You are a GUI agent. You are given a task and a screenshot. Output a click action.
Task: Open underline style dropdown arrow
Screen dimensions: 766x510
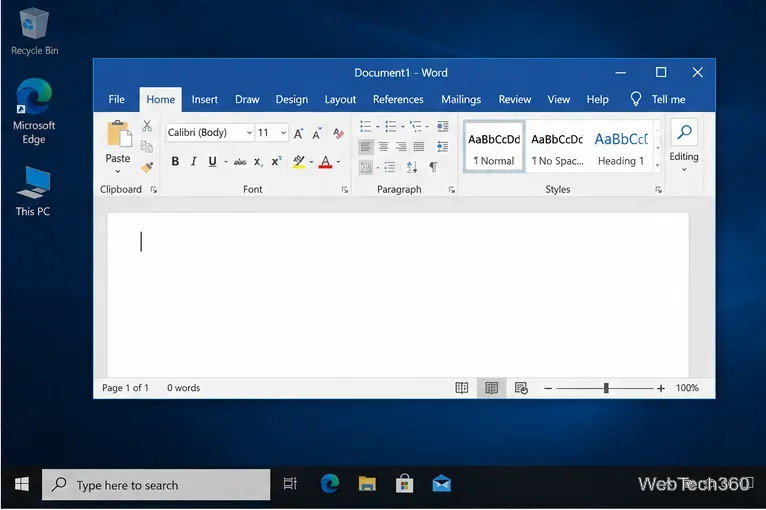click(x=226, y=162)
